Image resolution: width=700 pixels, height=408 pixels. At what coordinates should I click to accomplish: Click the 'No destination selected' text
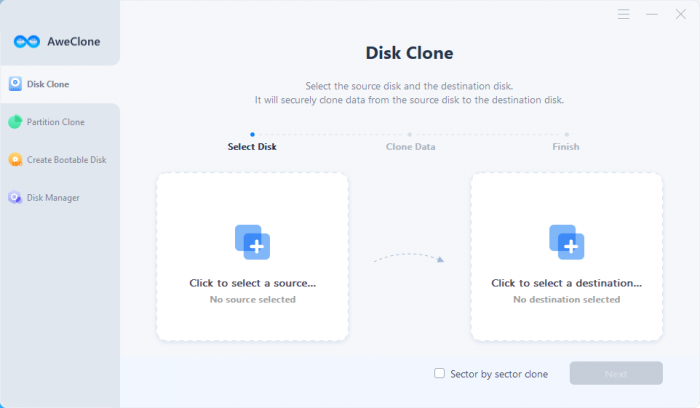pos(567,300)
